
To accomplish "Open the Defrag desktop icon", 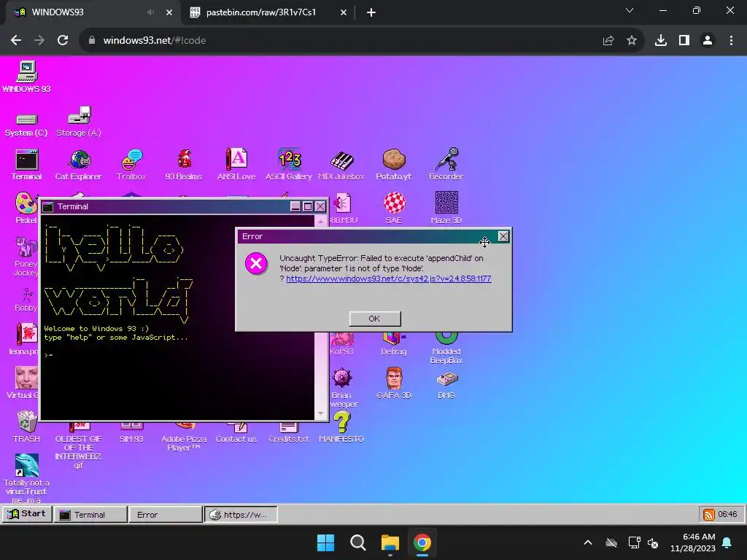I will pyautogui.click(x=393, y=345).
